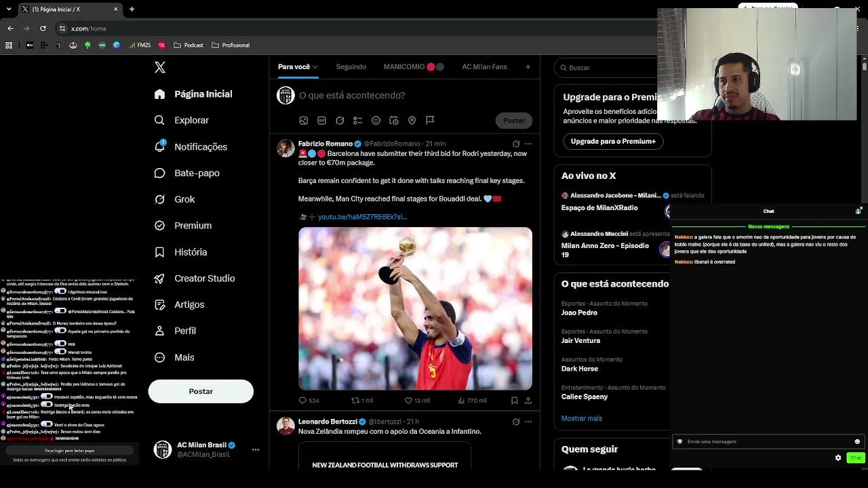Open Dark Horse trending topic
868x488 pixels.
pos(580,369)
